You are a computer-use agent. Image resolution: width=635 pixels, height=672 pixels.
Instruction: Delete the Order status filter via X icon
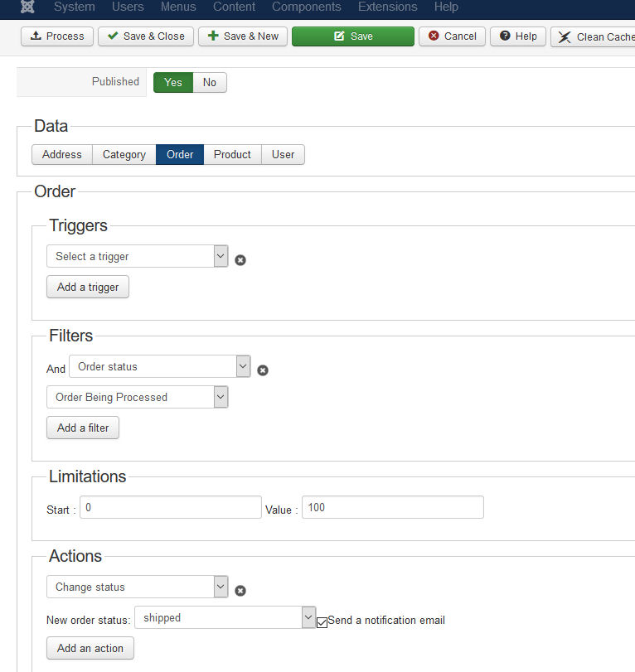263,370
